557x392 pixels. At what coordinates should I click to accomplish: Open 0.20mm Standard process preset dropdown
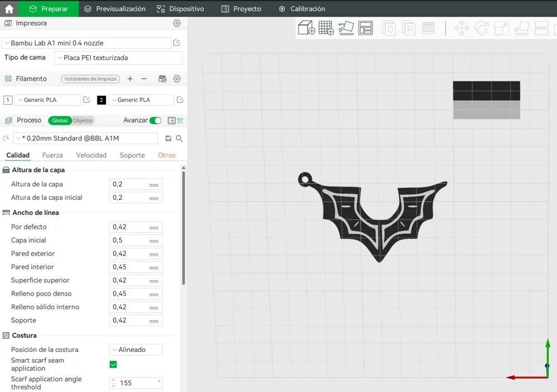click(x=85, y=138)
